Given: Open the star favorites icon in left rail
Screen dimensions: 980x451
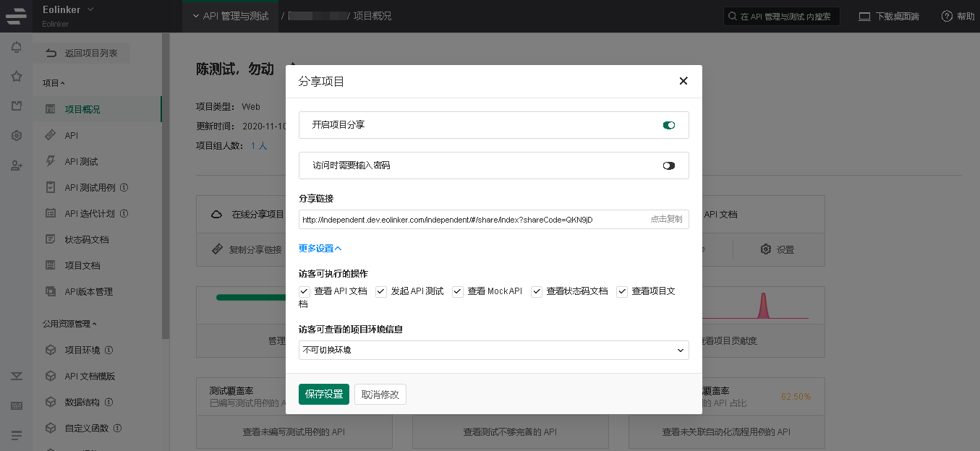Looking at the screenshot, I should coord(16,77).
